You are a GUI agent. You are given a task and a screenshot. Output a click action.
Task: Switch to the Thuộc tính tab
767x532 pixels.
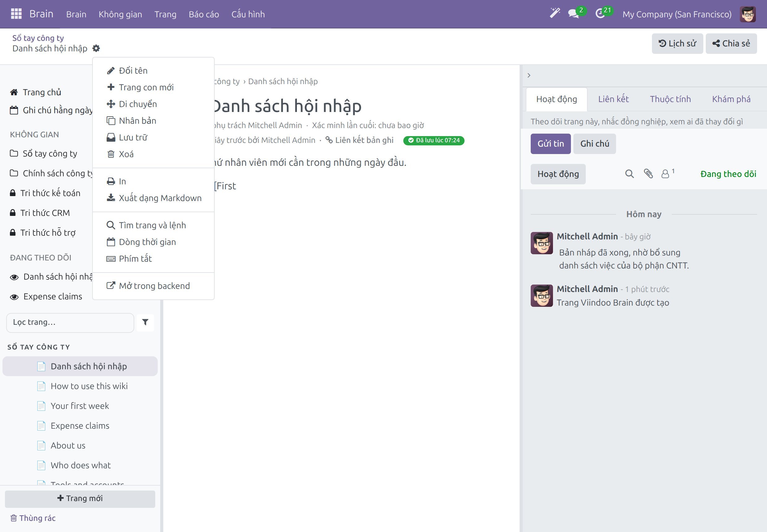[670, 99]
